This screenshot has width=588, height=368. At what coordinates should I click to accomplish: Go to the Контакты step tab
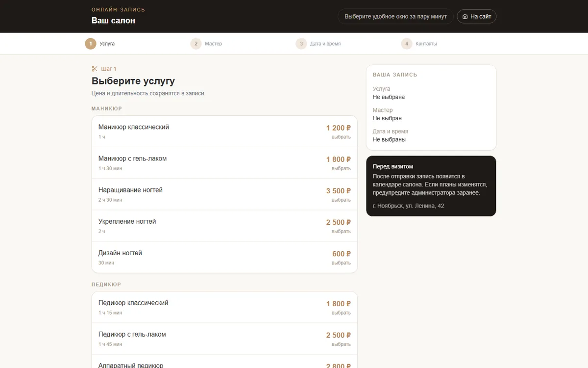click(x=419, y=44)
